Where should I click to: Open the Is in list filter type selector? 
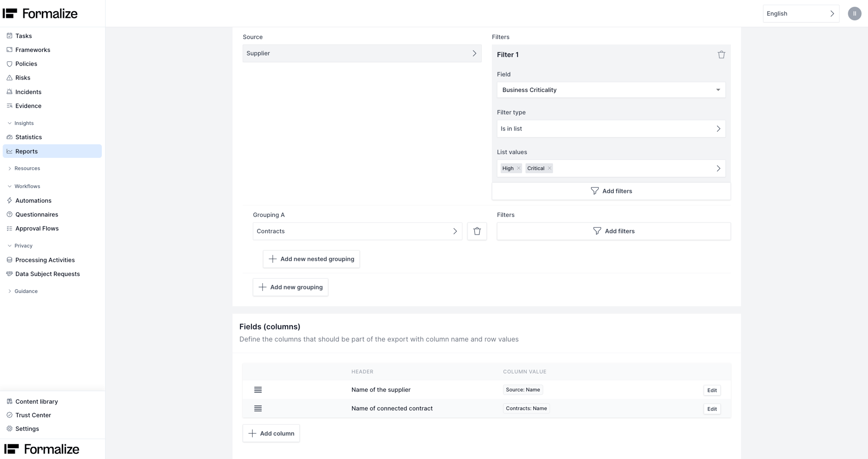pyautogui.click(x=611, y=128)
